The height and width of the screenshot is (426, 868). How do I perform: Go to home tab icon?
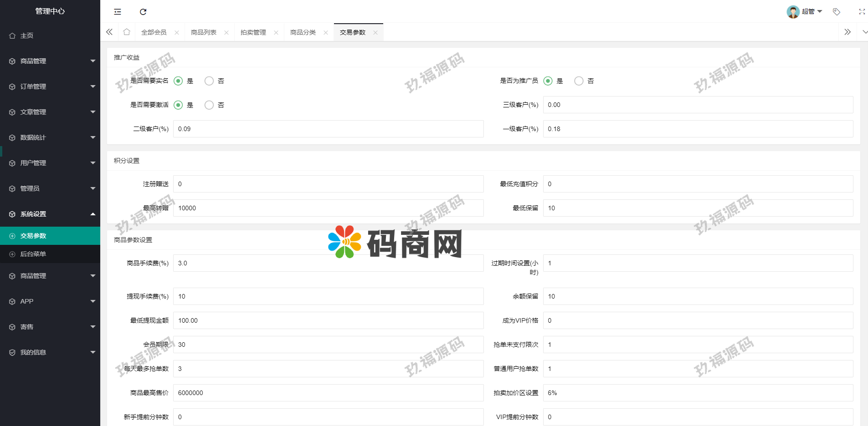click(127, 32)
